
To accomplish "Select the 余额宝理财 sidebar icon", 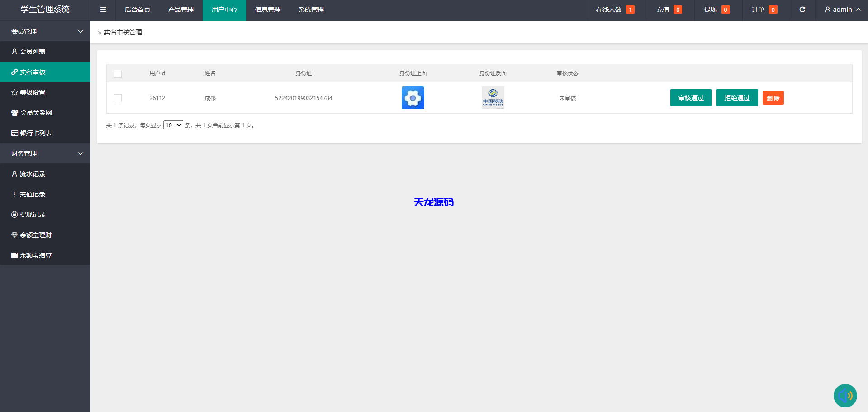I will pyautogui.click(x=14, y=235).
